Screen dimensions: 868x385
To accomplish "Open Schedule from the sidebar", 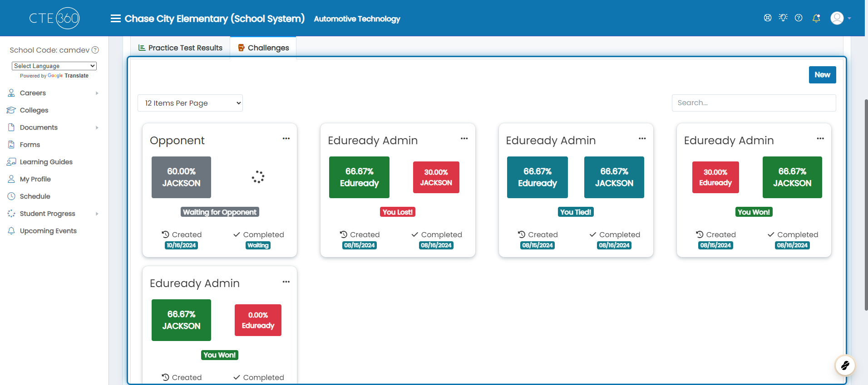I will coord(35,196).
